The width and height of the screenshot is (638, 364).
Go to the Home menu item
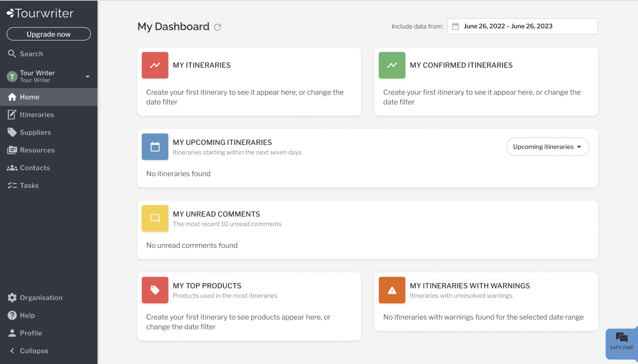coord(29,97)
